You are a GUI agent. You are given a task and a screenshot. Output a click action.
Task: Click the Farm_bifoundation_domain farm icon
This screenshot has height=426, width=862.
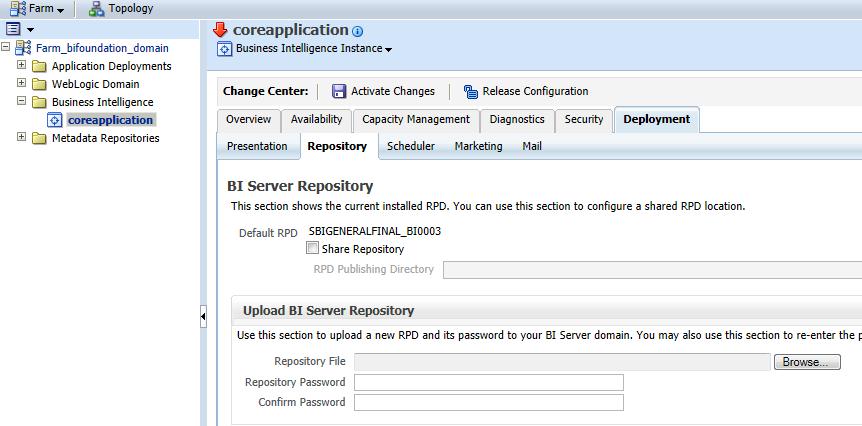pyautogui.click(x=23, y=48)
